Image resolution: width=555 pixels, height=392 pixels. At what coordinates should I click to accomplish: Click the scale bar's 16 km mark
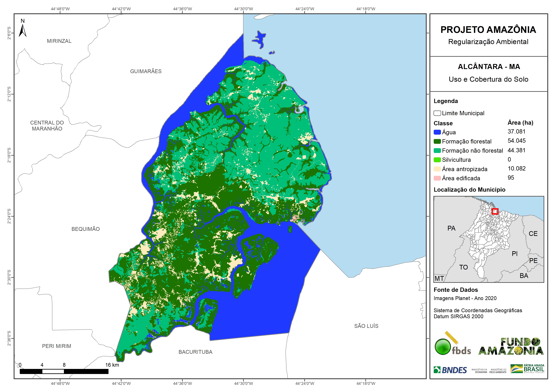[112, 365]
